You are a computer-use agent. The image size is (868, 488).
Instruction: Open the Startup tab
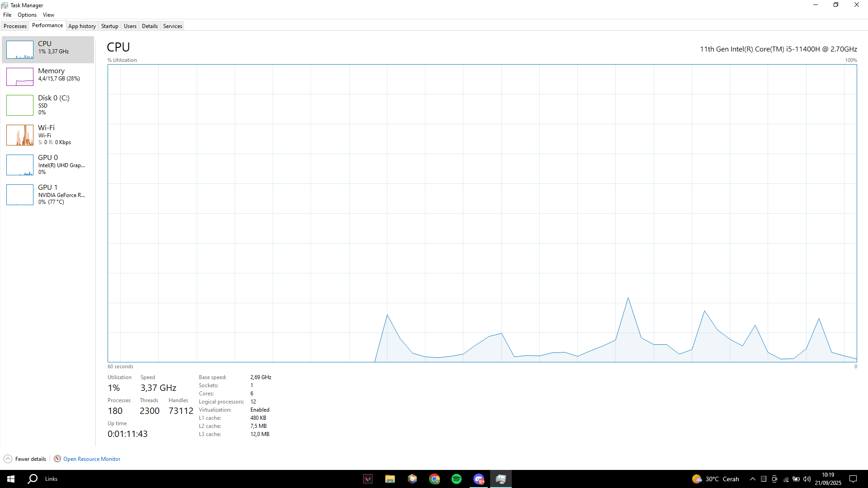click(x=109, y=26)
